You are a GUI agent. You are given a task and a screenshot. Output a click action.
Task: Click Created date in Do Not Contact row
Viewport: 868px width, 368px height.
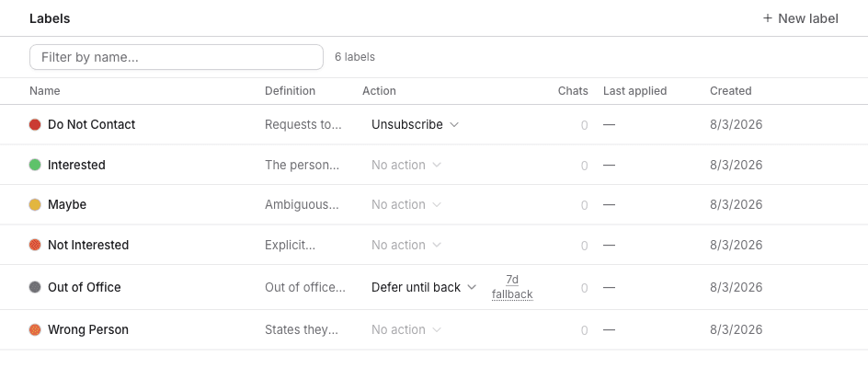click(737, 125)
